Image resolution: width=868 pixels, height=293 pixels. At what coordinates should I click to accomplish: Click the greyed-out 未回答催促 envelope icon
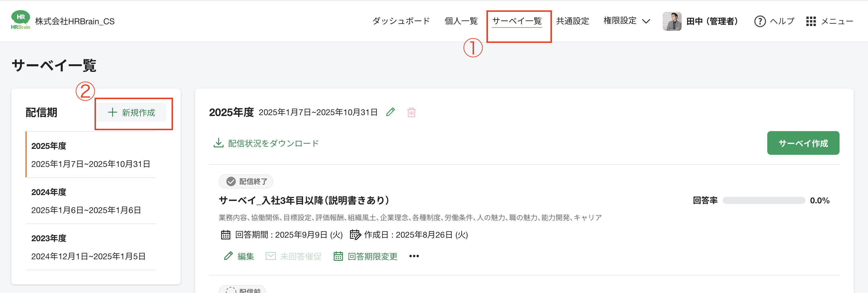click(270, 256)
